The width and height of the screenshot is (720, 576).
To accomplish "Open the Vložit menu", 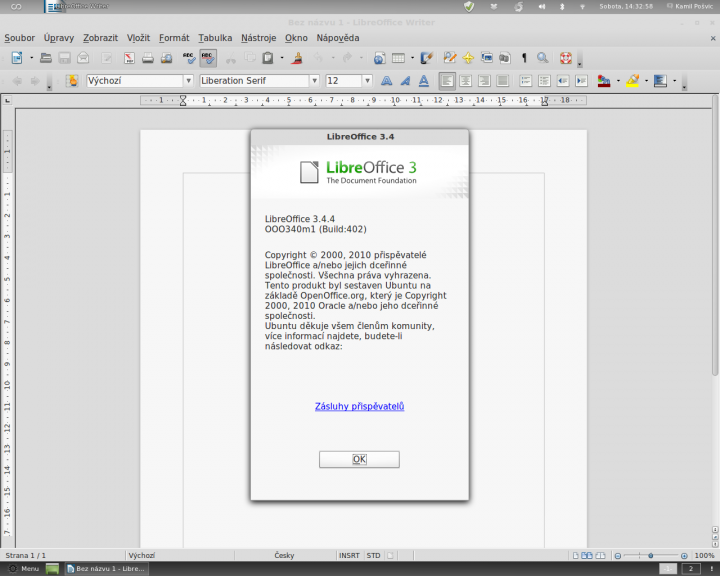I will (x=139, y=38).
